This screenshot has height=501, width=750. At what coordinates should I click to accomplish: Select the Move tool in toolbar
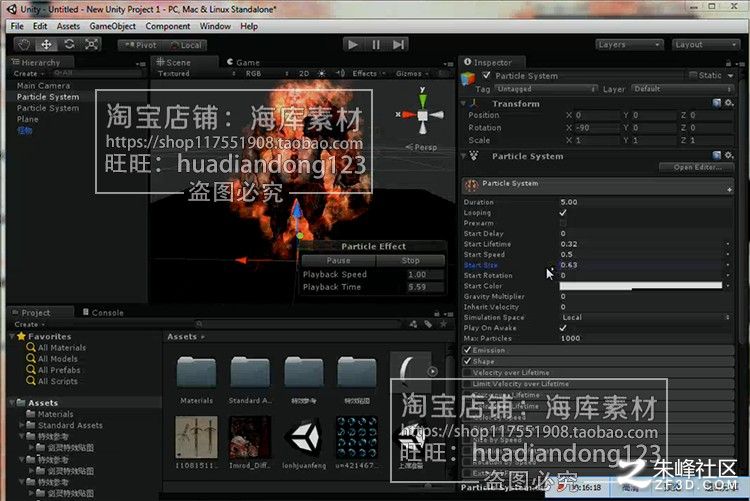coord(46,45)
